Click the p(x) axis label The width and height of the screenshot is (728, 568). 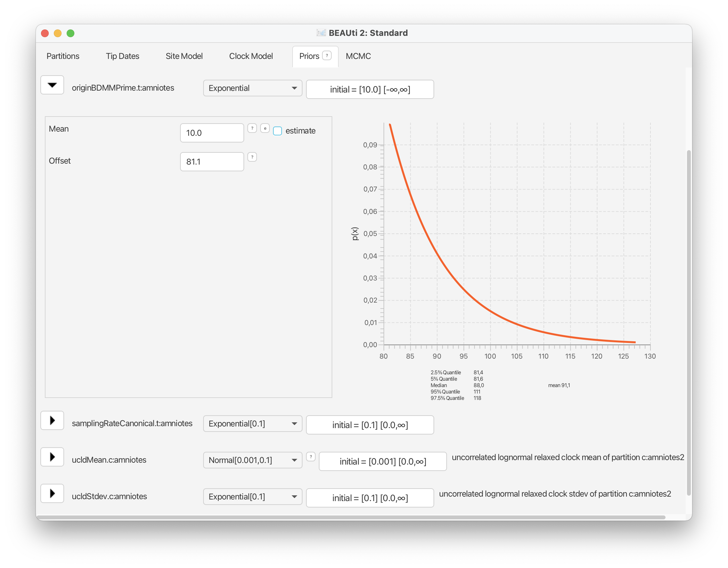355,233
